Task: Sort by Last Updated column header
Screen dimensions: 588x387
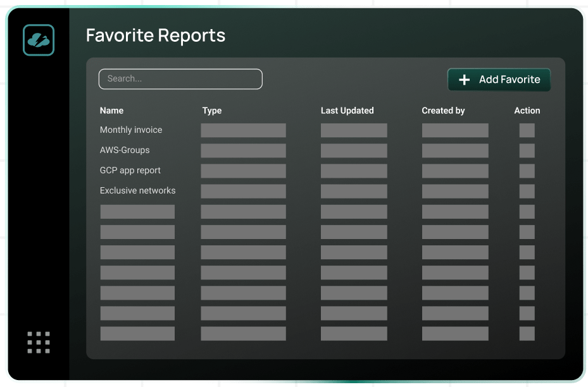Action: pos(347,111)
